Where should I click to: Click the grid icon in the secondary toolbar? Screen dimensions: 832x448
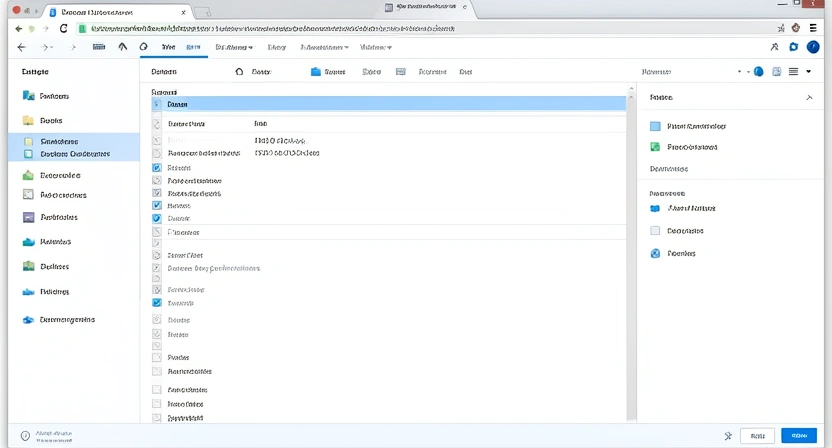click(401, 72)
